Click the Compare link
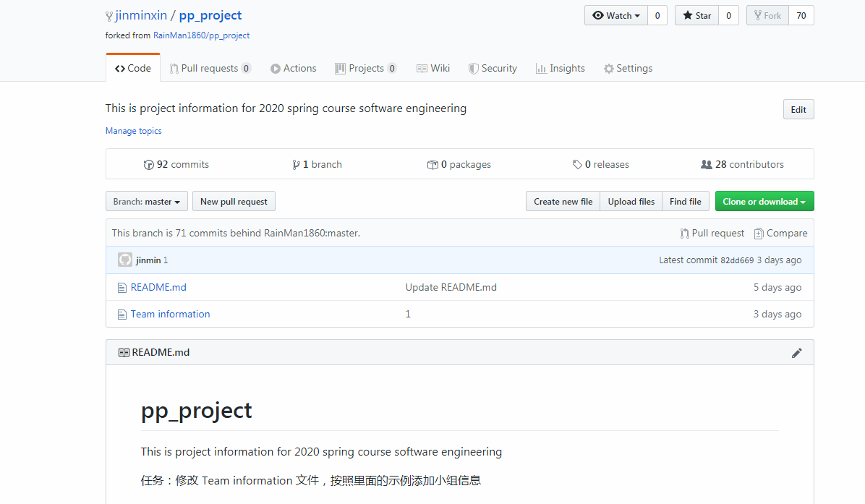 pyautogui.click(x=780, y=234)
